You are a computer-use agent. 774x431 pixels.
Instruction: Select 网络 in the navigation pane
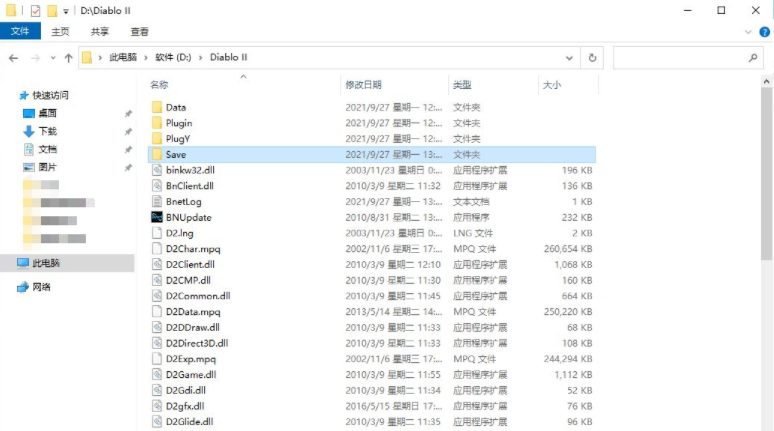point(41,287)
